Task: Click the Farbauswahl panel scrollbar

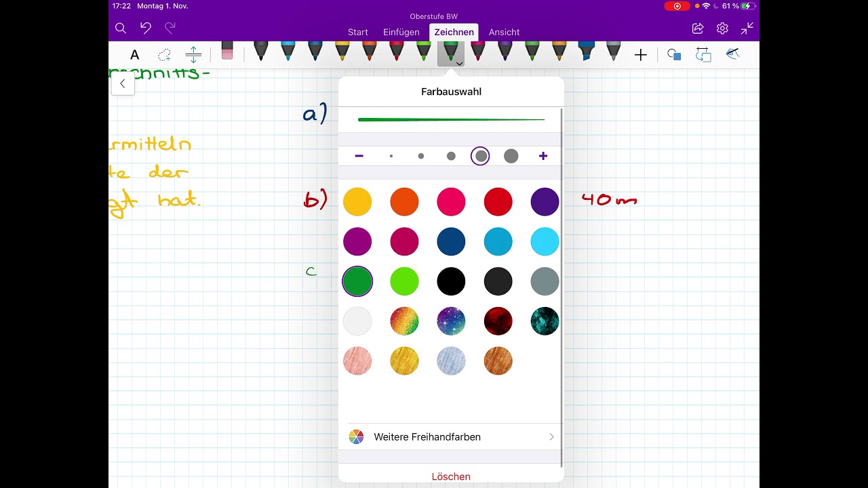Action: pyautogui.click(x=561, y=287)
